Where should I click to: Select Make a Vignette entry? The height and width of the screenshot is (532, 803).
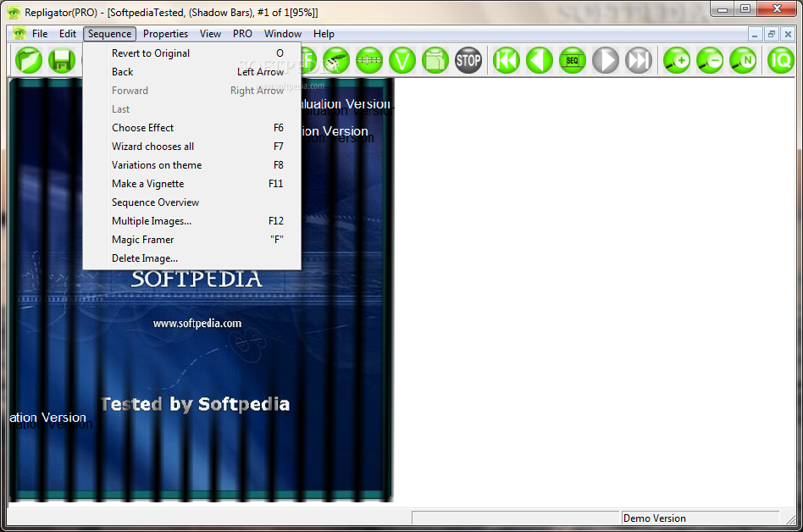pyautogui.click(x=192, y=183)
